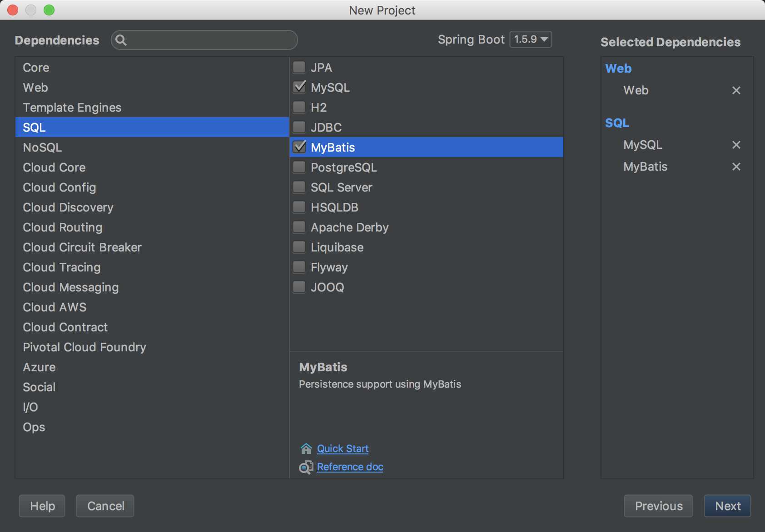The image size is (765, 532).
Task: Tick the HSQLDB checkbox
Action: click(299, 207)
